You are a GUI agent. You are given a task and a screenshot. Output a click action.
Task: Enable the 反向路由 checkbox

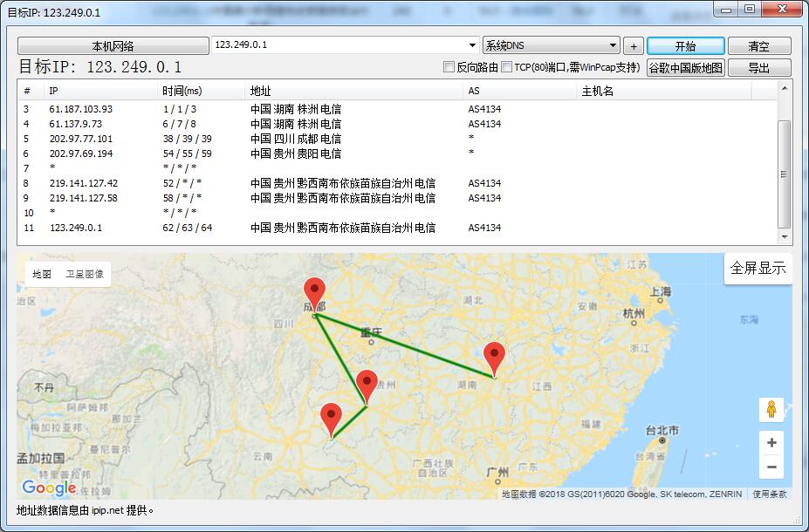[449, 65]
